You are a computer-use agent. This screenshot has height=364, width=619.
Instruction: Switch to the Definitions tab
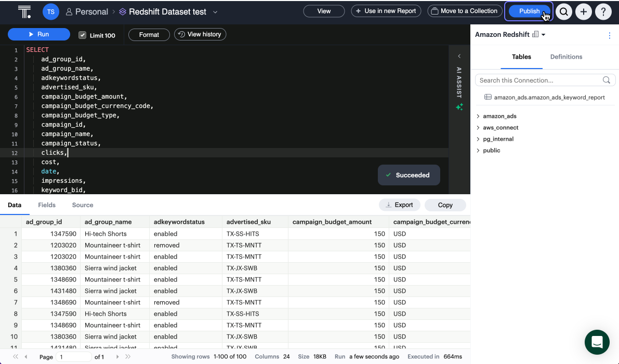566,57
